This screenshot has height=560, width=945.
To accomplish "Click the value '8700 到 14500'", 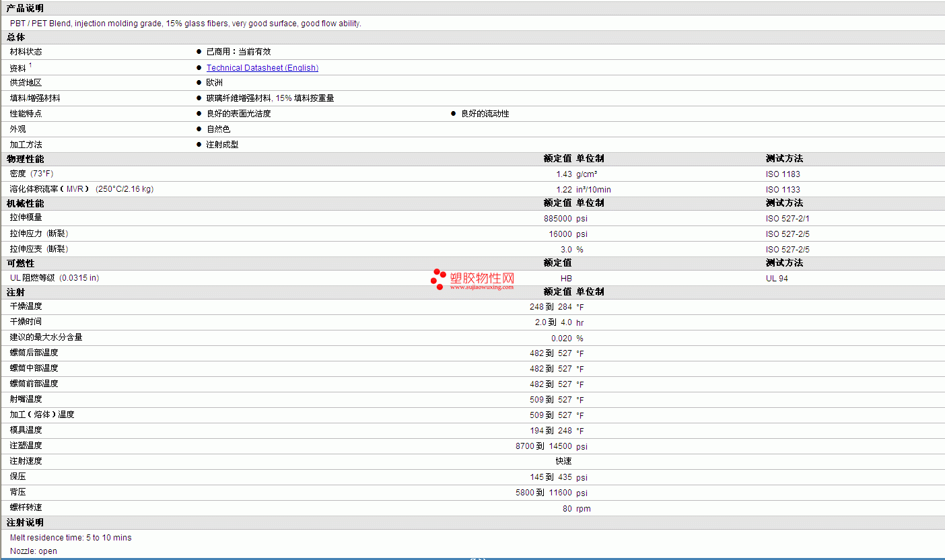I will pos(544,446).
